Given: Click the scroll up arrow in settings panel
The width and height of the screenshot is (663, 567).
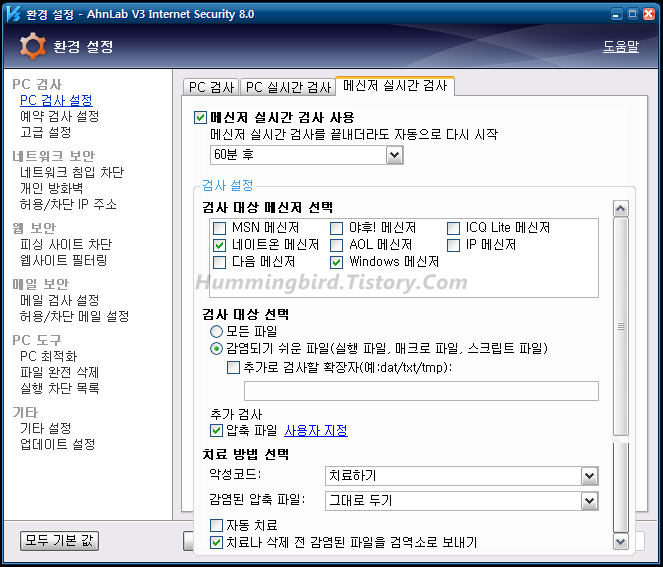Looking at the screenshot, I should (x=620, y=209).
